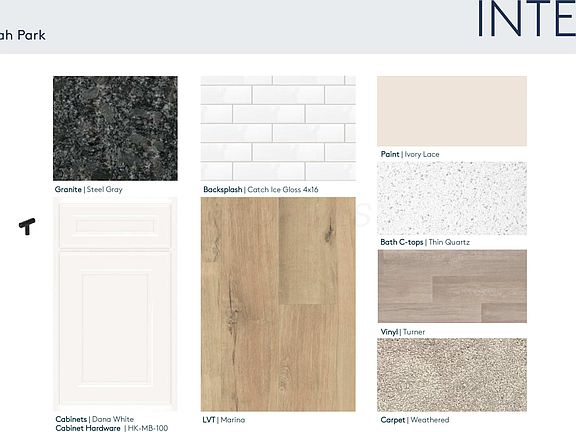The height and width of the screenshot is (432, 576).
Task: Open the Catch Ice Gloss backsplash image
Action: click(278, 128)
